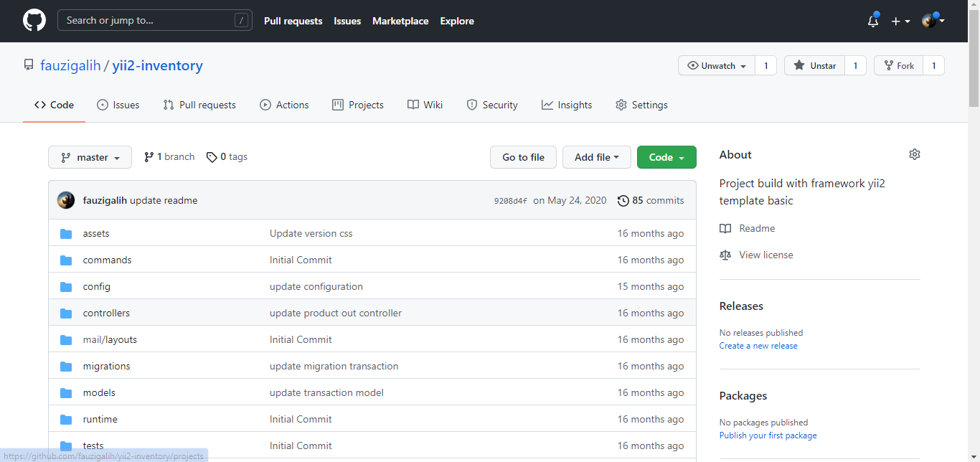Click the config folder icon
This screenshot has height=462, width=980.
[x=66, y=287]
